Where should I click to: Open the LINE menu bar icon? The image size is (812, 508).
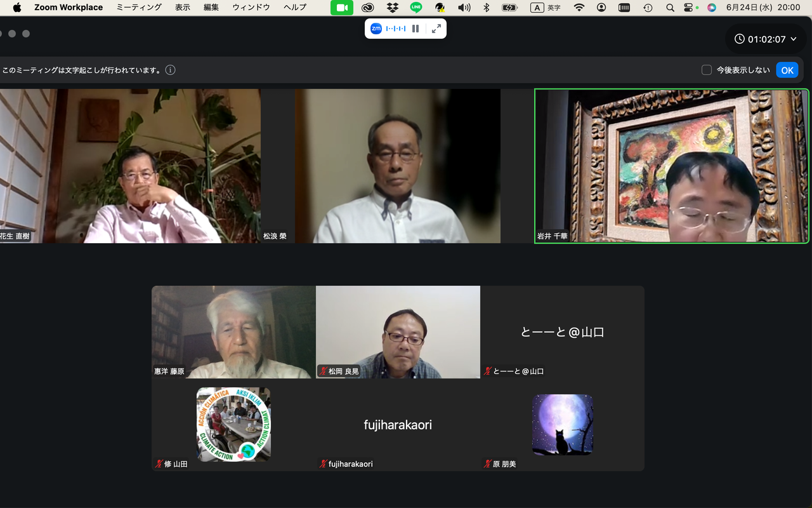pos(416,8)
